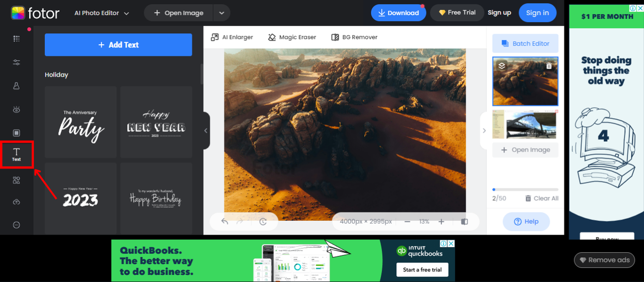Select the Effects flask icon in sidebar

point(17,86)
